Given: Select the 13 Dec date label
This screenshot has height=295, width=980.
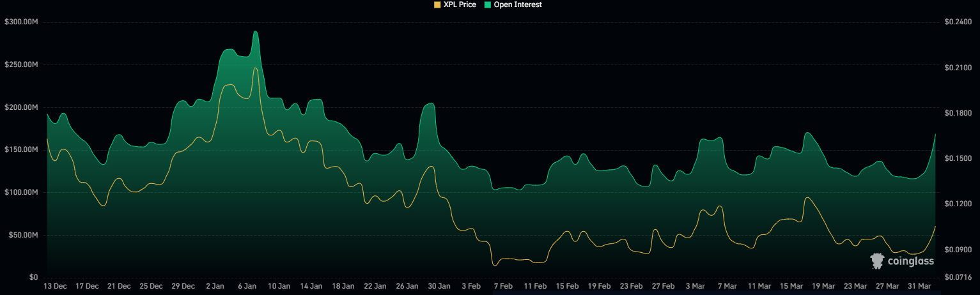Looking at the screenshot, I should coord(55,286).
